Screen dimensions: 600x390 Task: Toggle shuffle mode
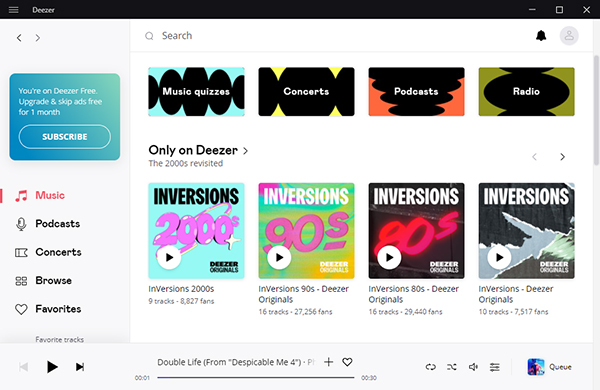[x=452, y=367]
